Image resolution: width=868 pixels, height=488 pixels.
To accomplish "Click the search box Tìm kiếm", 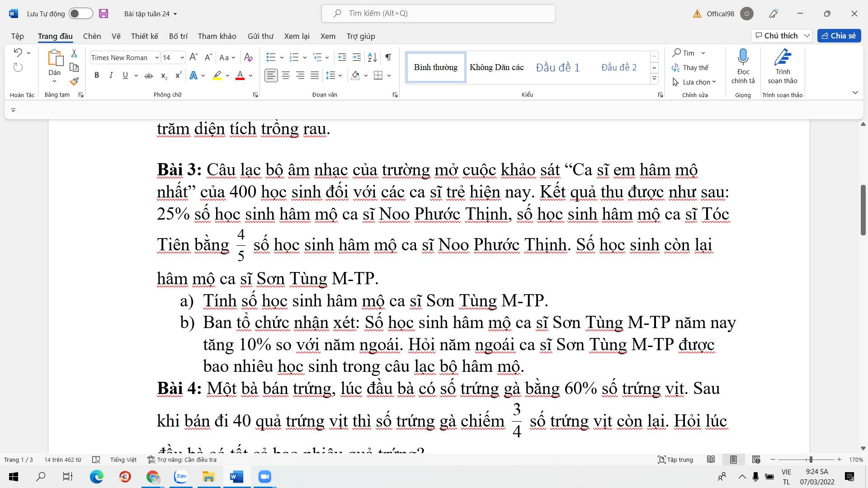I will click(438, 14).
